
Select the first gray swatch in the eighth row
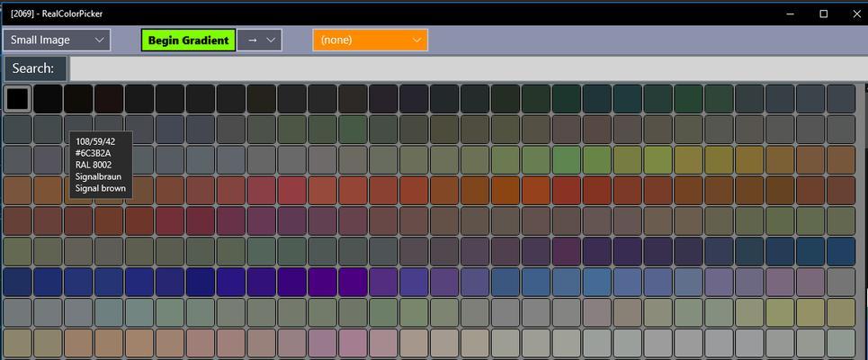[x=17, y=311]
